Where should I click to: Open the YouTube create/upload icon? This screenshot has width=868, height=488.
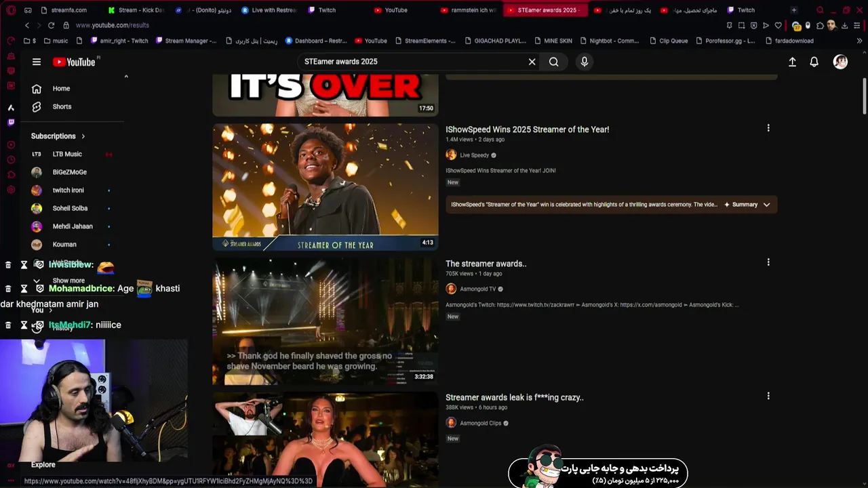tap(792, 62)
